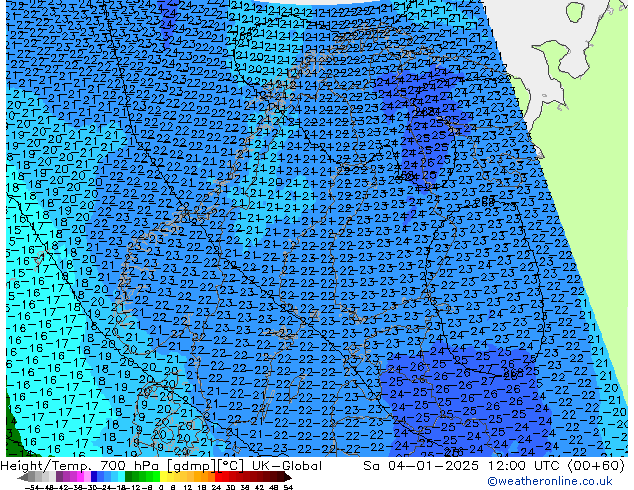Select the -54 legend scale label
Image resolution: width=634 pixels, height=490 pixels.
32,488
